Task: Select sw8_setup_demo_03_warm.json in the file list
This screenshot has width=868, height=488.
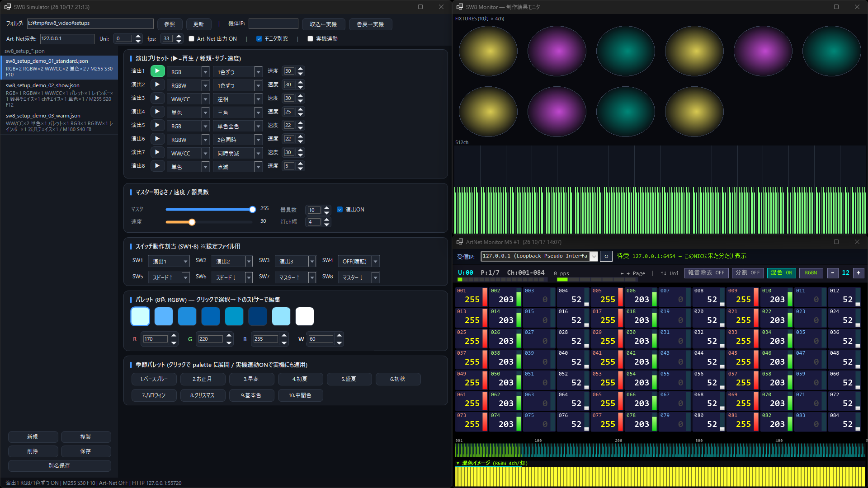Action: coord(59,122)
